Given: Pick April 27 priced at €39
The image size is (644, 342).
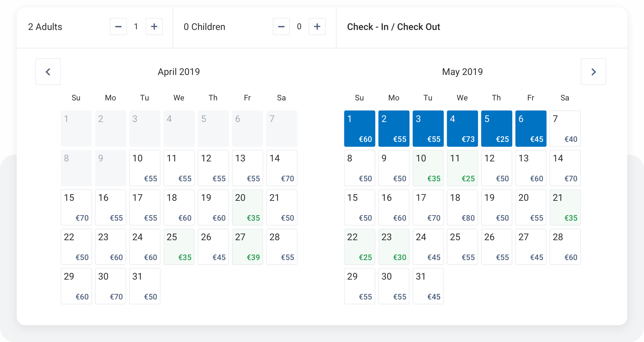Looking at the screenshot, I should [247, 246].
